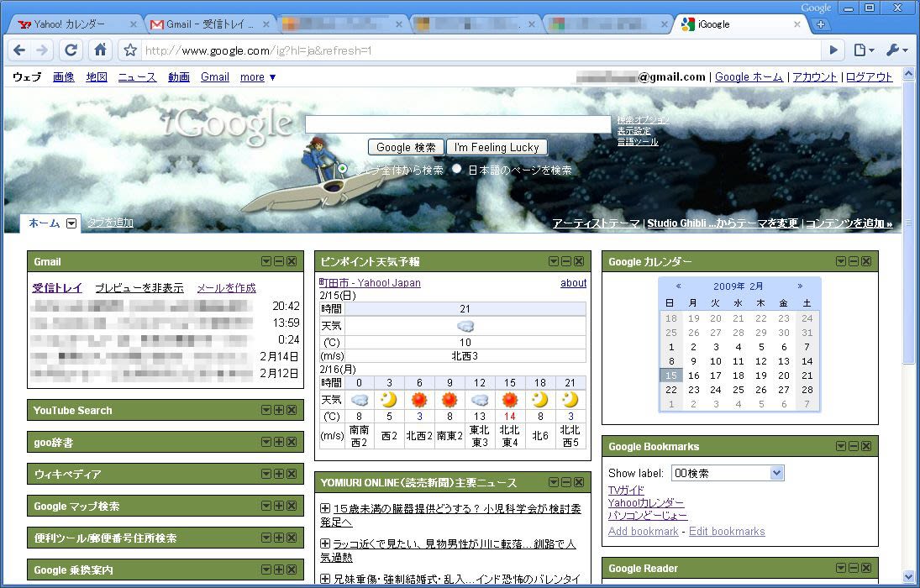Image resolution: width=920 pixels, height=588 pixels.
Task: Expand the Google マップ検索 gadget
Action: coord(279,505)
